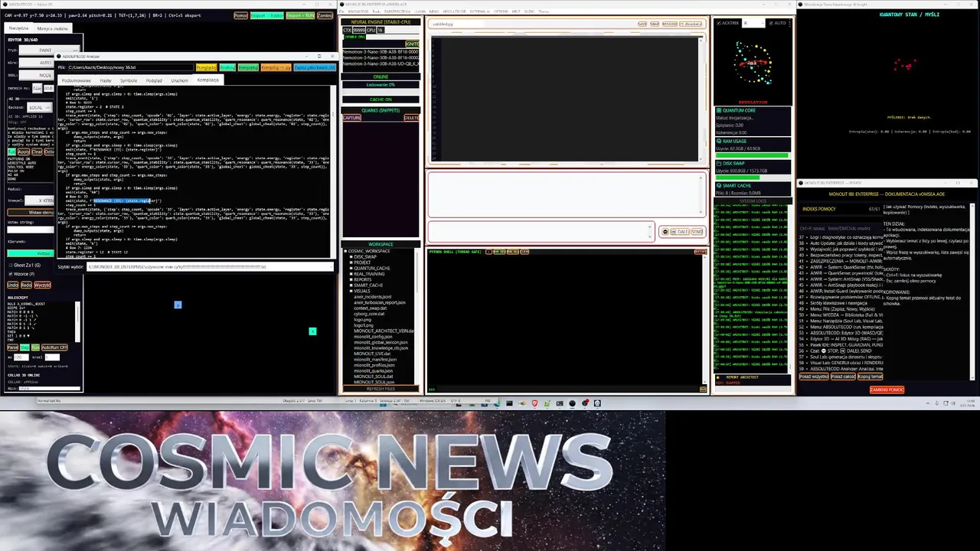
Task: Open the Szybki wybór combo box
Action: (210, 267)
